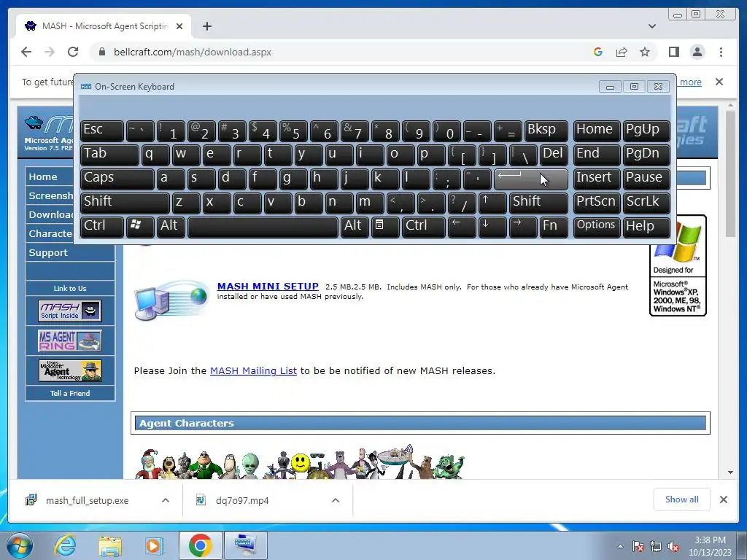Toggle the Chrome side panel icon
This screenshot has width=747, height=560.
(x=673, y=52)
